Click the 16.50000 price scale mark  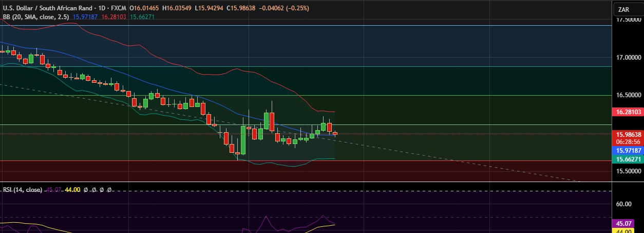pos(628,95)
